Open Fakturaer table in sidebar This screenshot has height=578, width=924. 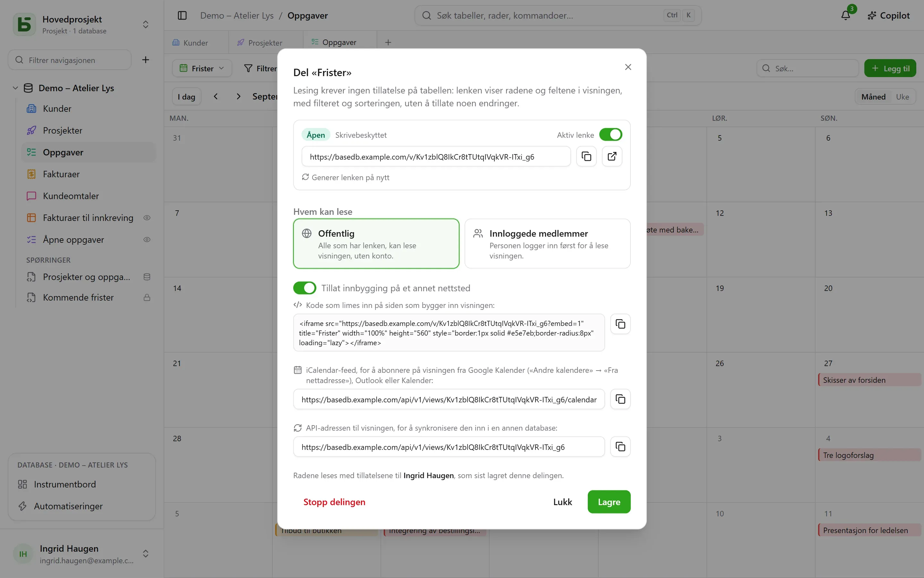pyautogui.click(x=89, y=174)
